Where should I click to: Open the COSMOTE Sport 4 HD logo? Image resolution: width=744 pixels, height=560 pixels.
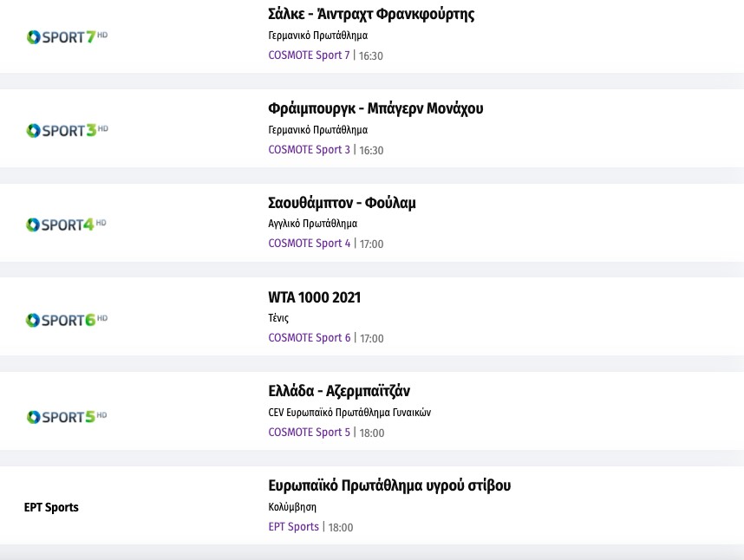pos(66,225)
